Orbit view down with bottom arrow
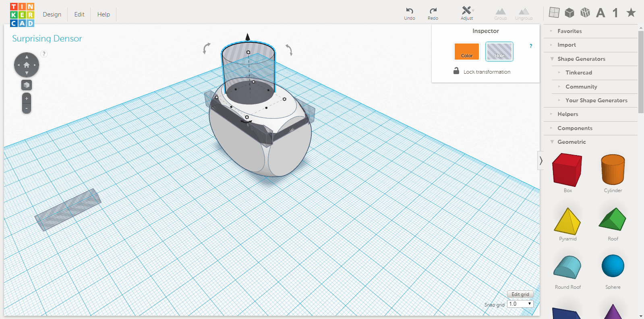 (27, 73)
